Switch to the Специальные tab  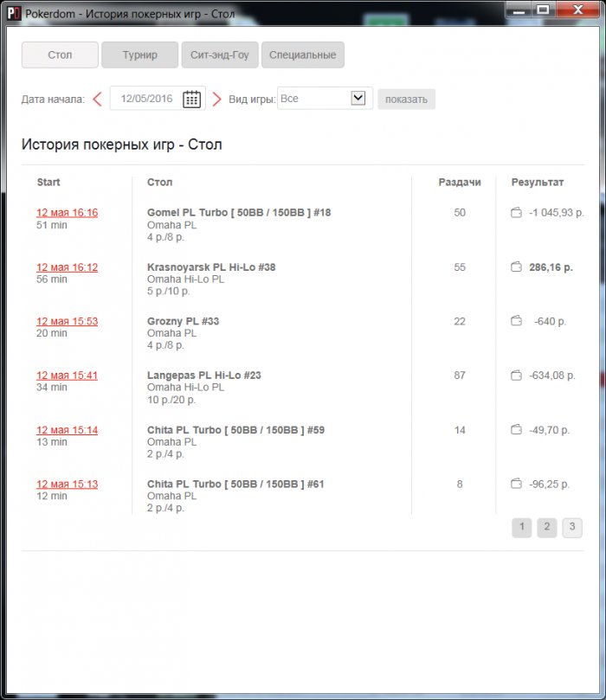[303, 55]
